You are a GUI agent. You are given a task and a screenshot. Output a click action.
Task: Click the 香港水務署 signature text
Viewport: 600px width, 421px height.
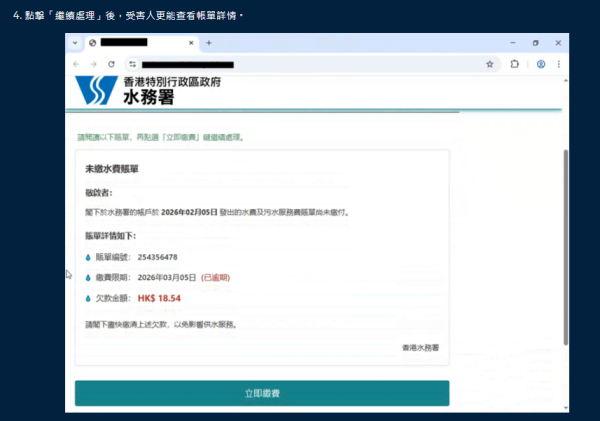[x=421, y=348]
